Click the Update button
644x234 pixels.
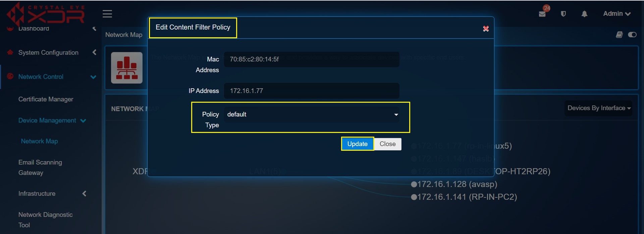(x=357, y=144)
